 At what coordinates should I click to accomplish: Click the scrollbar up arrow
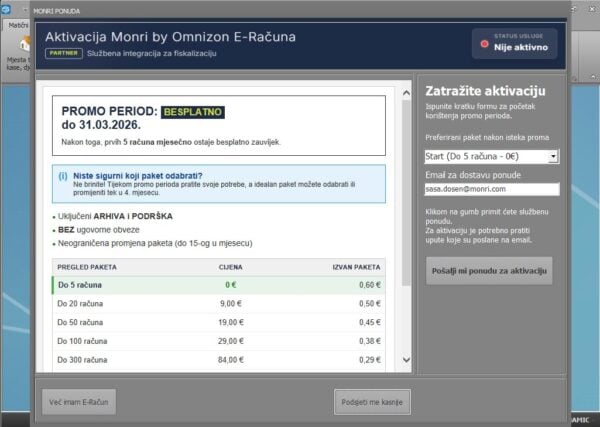tap(406, 93)
